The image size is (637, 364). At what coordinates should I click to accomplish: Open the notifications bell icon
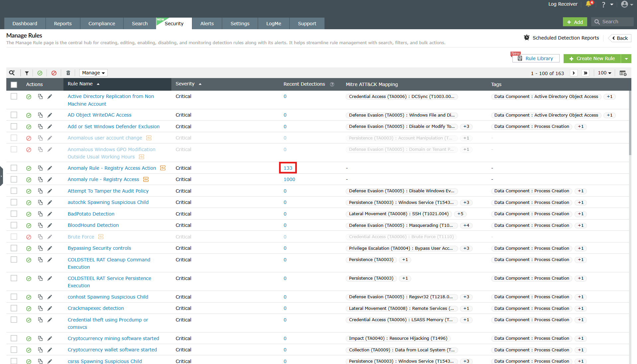[588, 4]
